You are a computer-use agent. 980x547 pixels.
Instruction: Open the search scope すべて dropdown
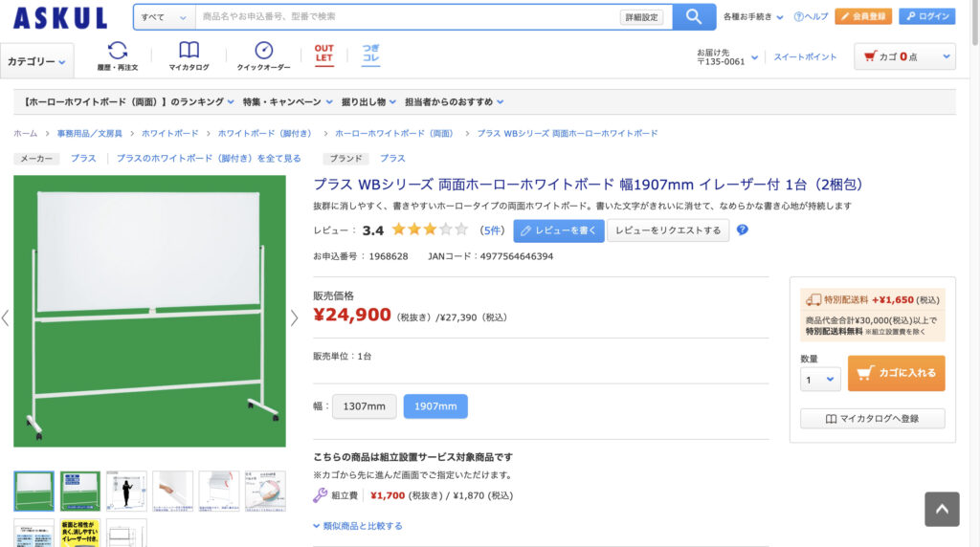pyautogui.click(x=164, y=17)
